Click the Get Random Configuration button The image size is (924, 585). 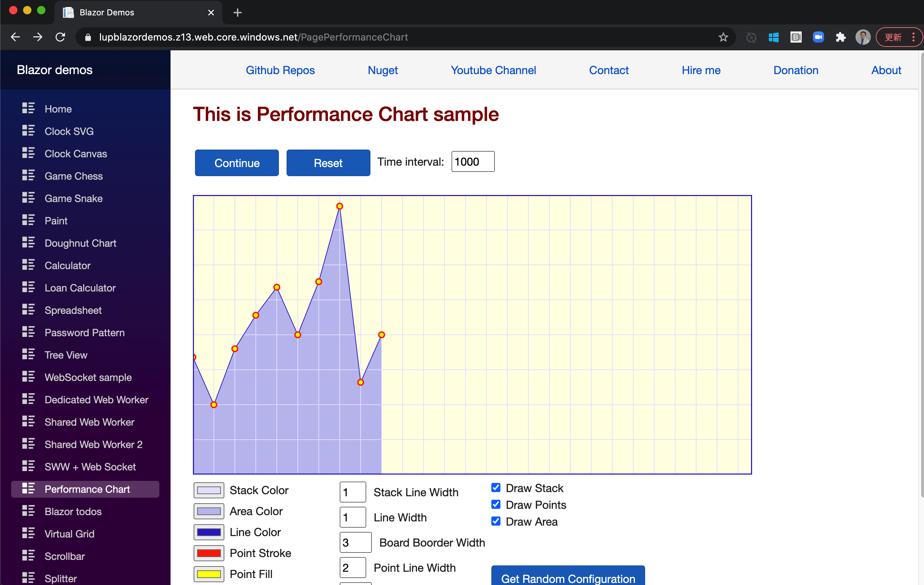pyautogui.click(x=568, y=577)
